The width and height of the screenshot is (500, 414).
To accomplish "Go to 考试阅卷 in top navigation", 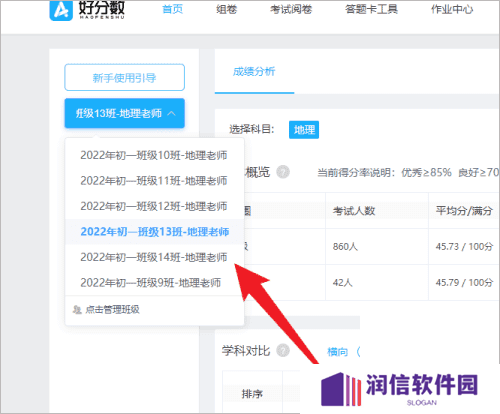I will tap(291, 9).
